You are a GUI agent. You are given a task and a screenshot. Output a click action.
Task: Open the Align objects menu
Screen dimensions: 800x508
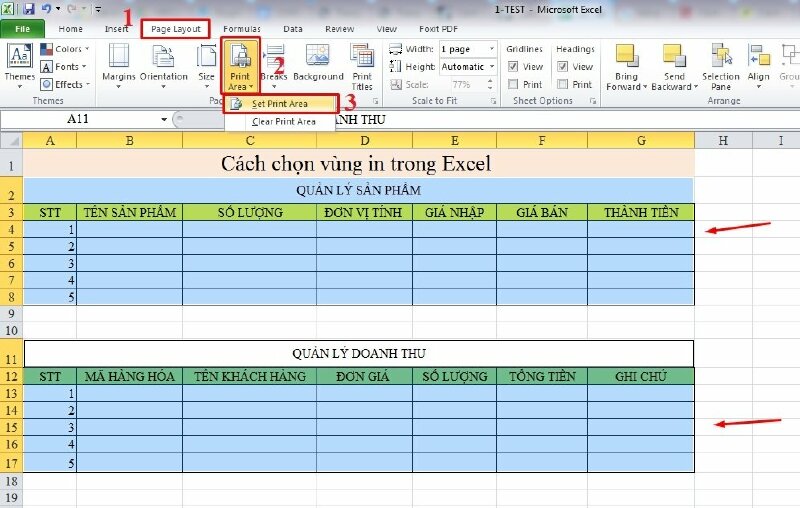point(759,65)
